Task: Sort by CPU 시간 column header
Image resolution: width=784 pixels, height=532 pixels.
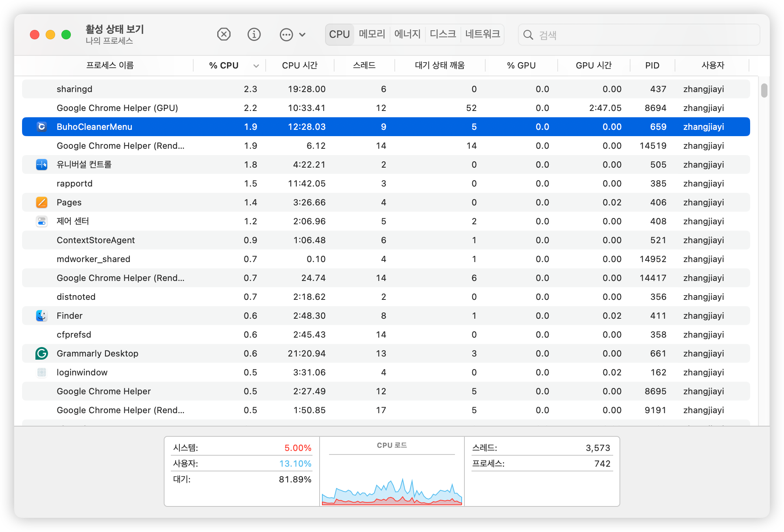Action: click(300, 65)
